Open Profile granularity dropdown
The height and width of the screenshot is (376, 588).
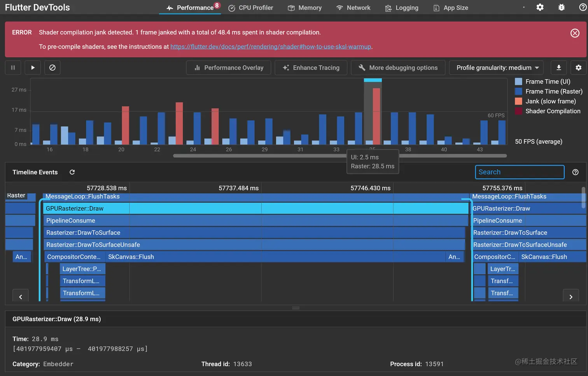497,68
